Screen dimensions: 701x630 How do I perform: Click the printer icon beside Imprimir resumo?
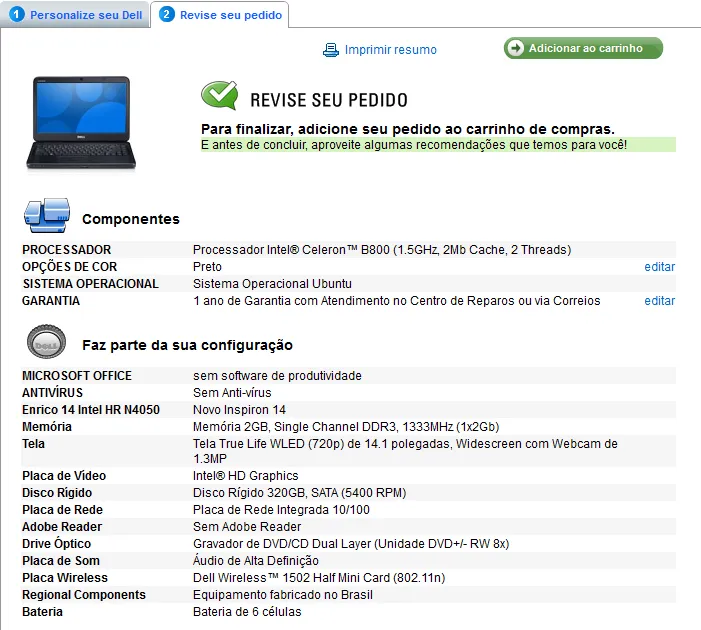coord(331,50)
